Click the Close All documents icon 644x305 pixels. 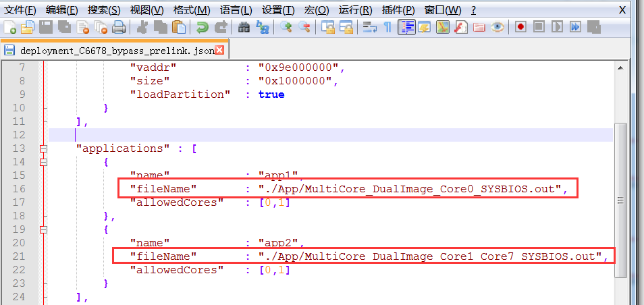point(101,28)
